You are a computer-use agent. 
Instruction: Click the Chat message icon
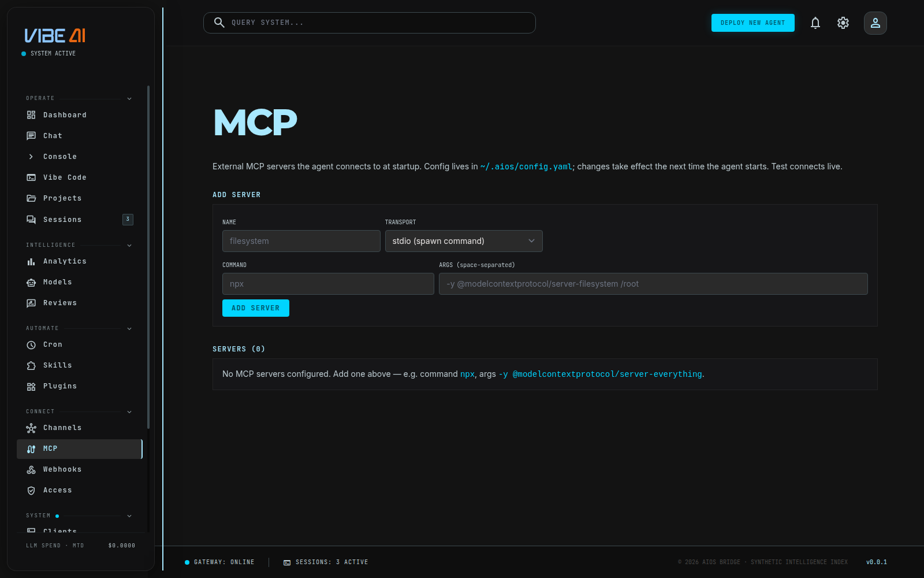click(31, 136)
